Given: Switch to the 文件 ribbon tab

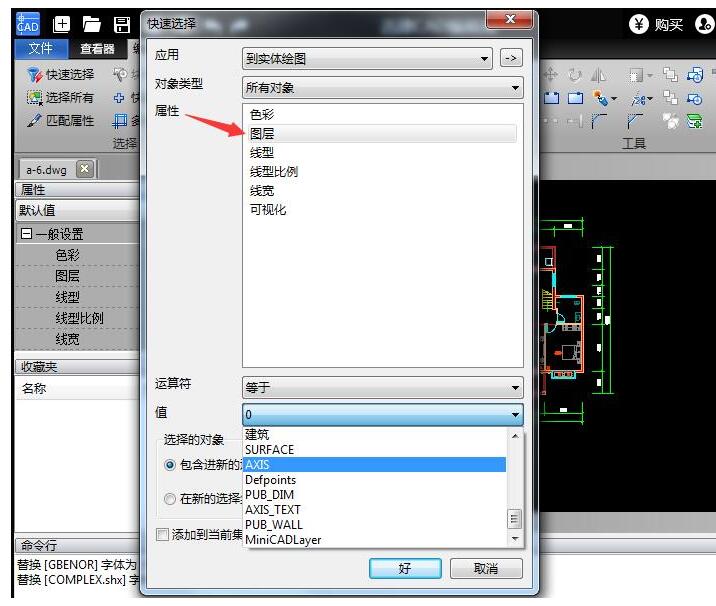Looking at the screenshot, I should pyautogui.click(x=41, y=48).
